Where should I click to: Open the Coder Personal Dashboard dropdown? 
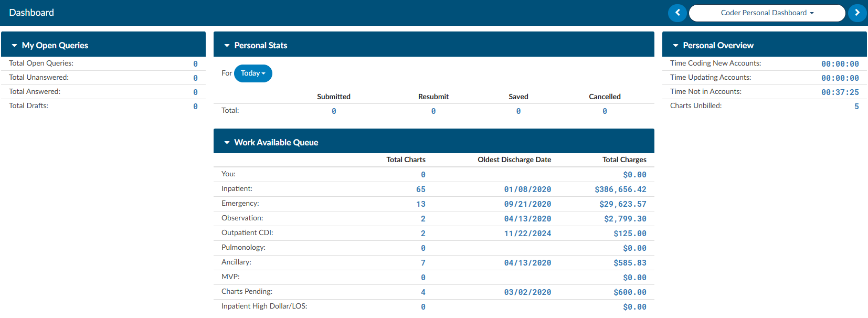coord(767,13)
